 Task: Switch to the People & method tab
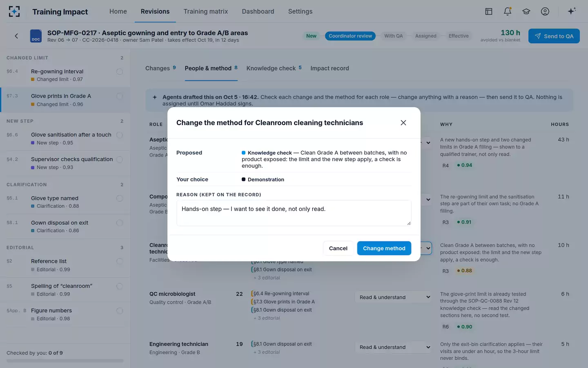pos(211,68)
